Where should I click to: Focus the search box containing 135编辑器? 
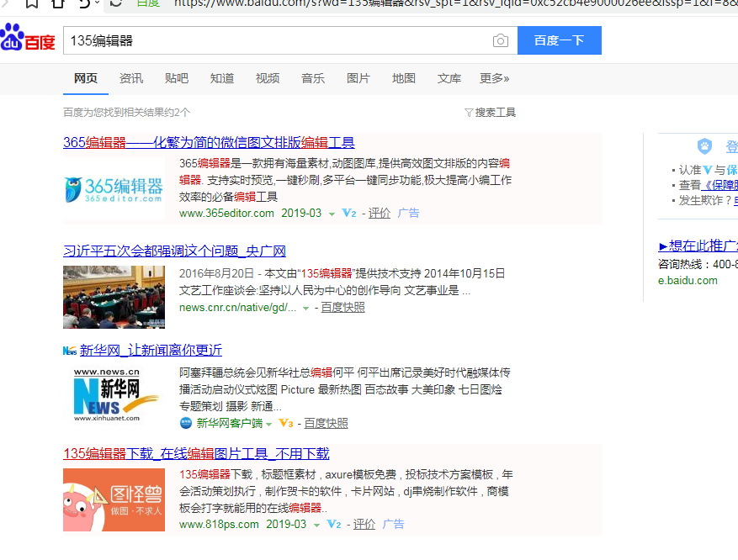point(290,40)
